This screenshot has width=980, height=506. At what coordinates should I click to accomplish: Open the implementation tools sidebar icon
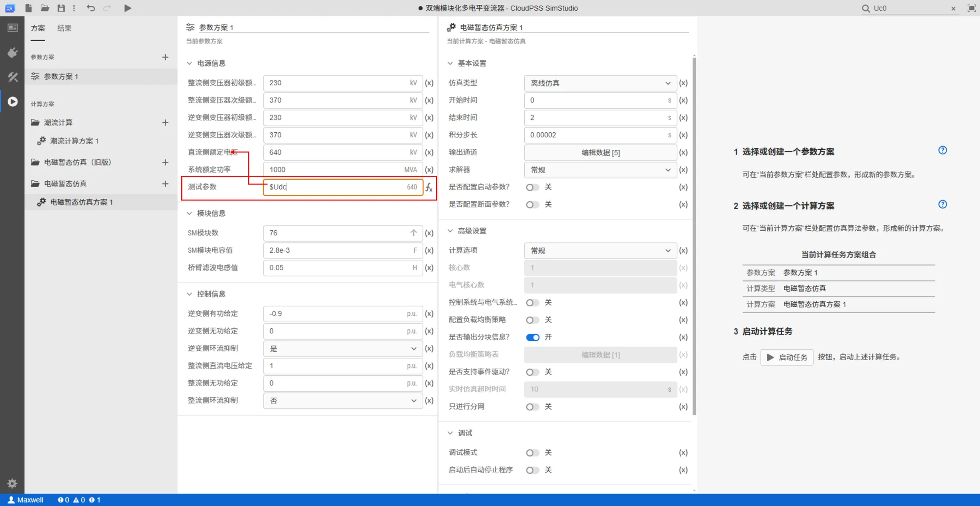click(x=13, y=77)
